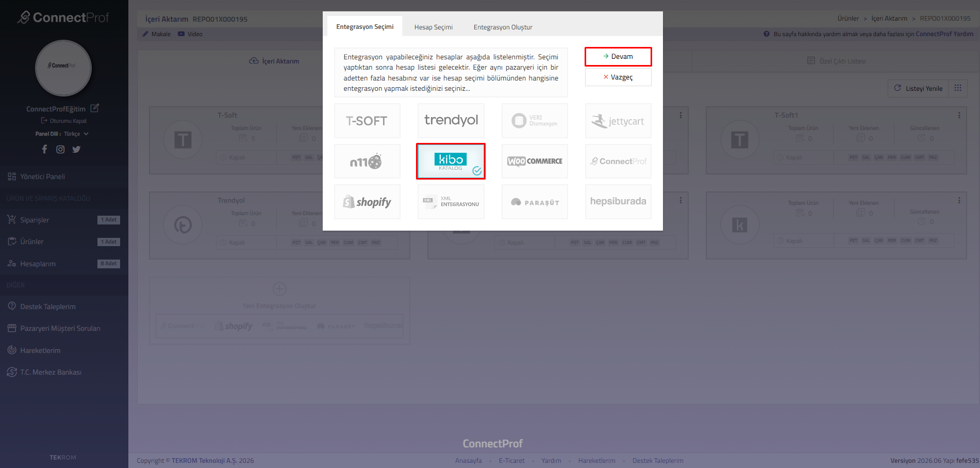Open Ürünler in the sidebar

coord(64,241)
